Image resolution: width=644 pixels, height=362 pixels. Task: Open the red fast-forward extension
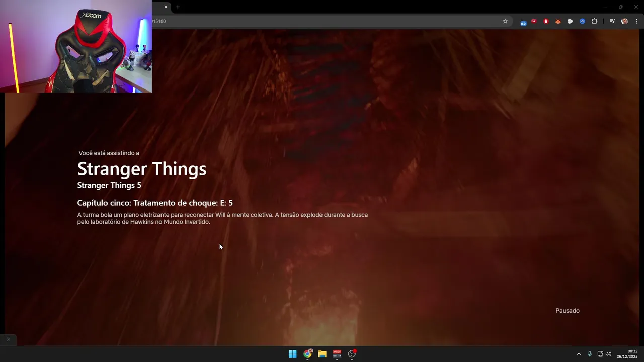coord(534,21)
